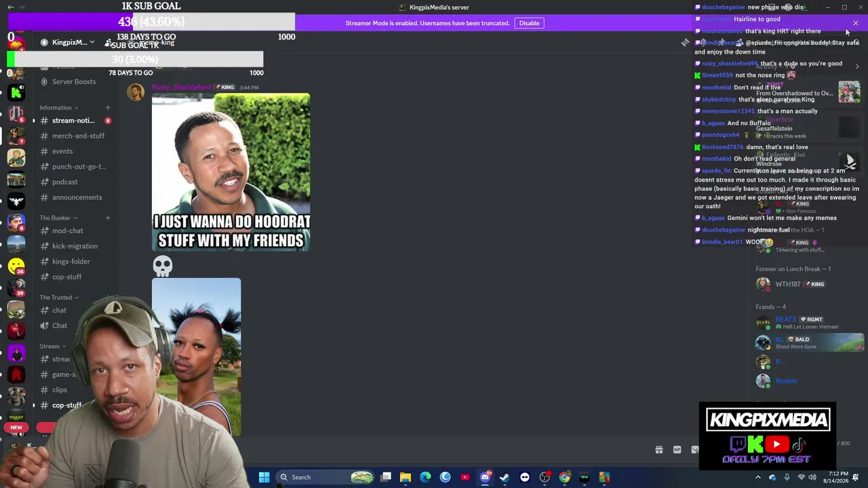Open Rusty_Shackleford's avatar in the chat

tap(136, 93)
